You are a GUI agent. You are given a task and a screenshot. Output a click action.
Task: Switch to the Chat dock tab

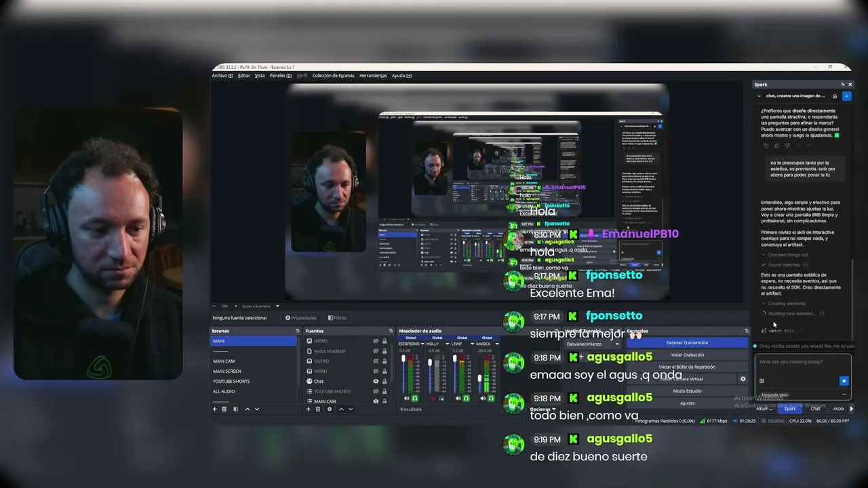(816, 409)
